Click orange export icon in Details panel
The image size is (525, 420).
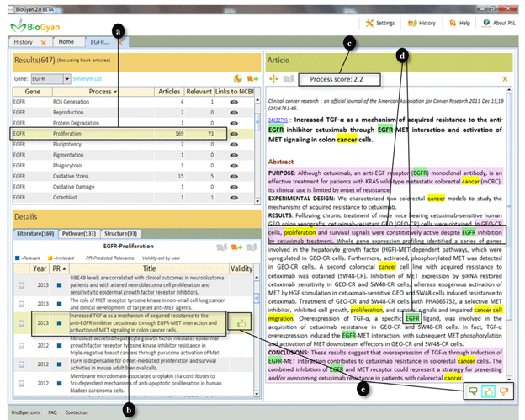coord(236,247)
